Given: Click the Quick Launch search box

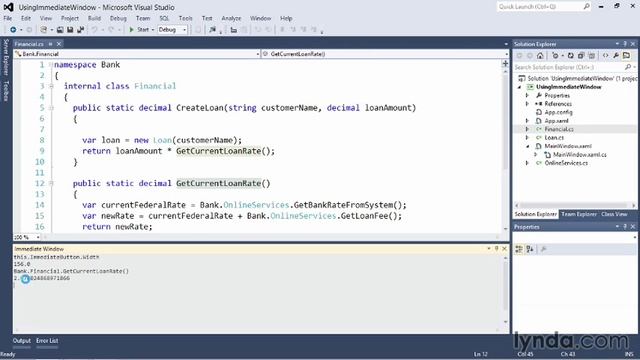Looking at the screenshot, I should (544, 7).
